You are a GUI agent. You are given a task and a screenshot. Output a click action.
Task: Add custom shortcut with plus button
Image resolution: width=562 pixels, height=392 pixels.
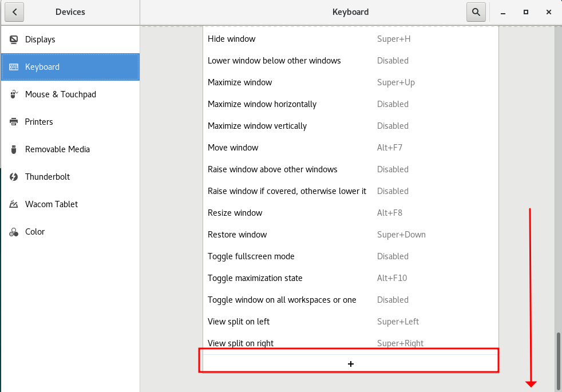(x=350, y=364)
